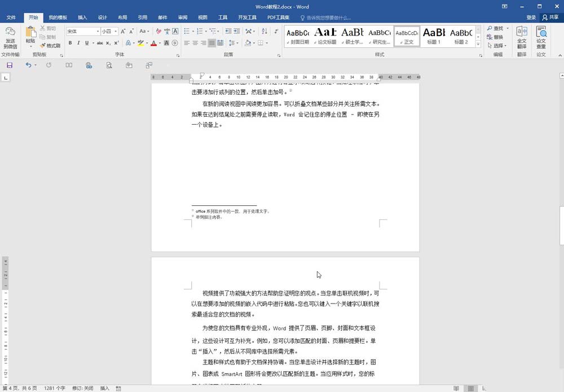Apply character border icon (boxed A)

[x=175, y=31]
